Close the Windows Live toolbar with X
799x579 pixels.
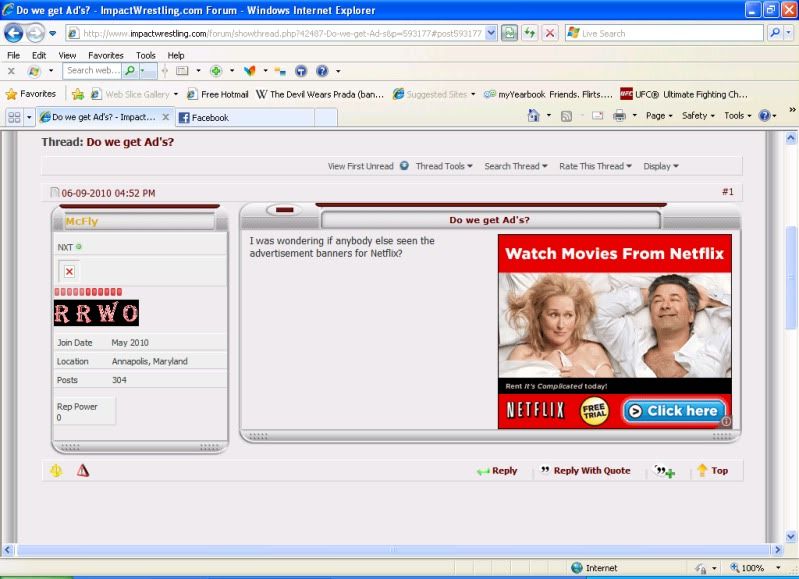[11, 71]
